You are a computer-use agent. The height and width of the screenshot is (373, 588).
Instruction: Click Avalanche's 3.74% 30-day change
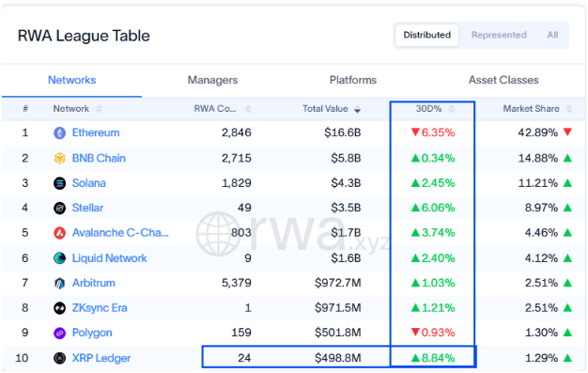(433, 233)
